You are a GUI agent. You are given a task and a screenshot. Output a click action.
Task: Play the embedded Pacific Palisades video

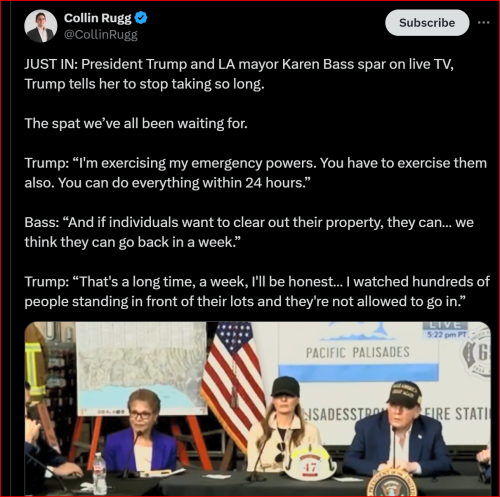click(x=257, y=408)
